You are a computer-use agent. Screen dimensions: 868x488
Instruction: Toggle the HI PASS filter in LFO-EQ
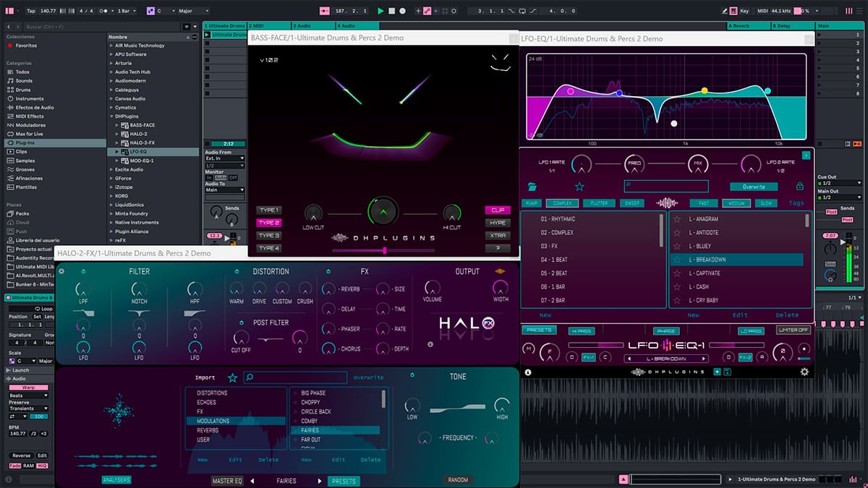click(x=582, y=331)
